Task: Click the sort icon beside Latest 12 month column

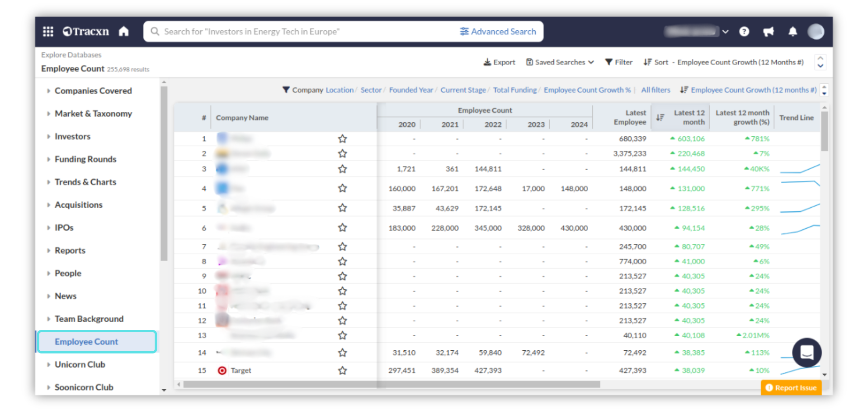Action: click(x=660, y=118)
